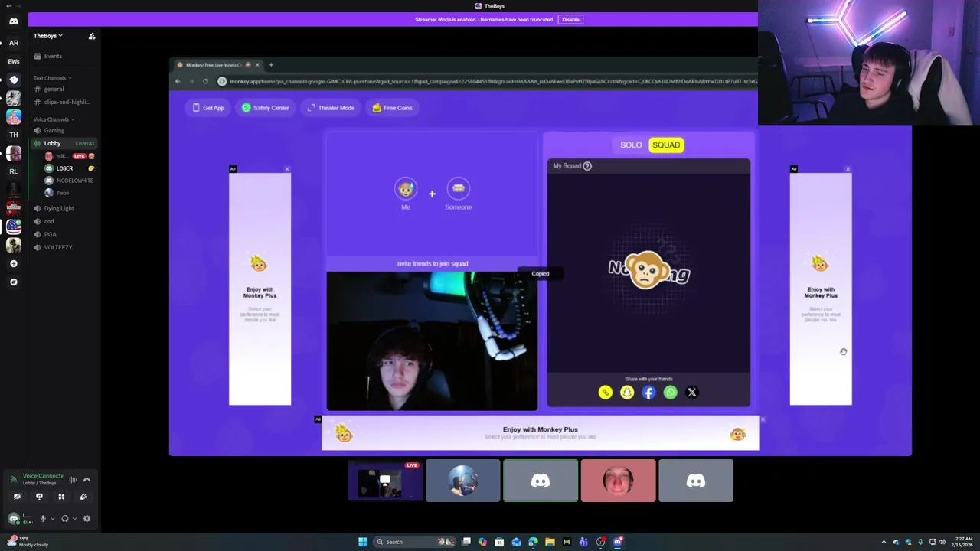Image resolution: width=980 pixels, height=551 pixels.
Task: Open the Safety Center
Action: [x=266, y=108]
